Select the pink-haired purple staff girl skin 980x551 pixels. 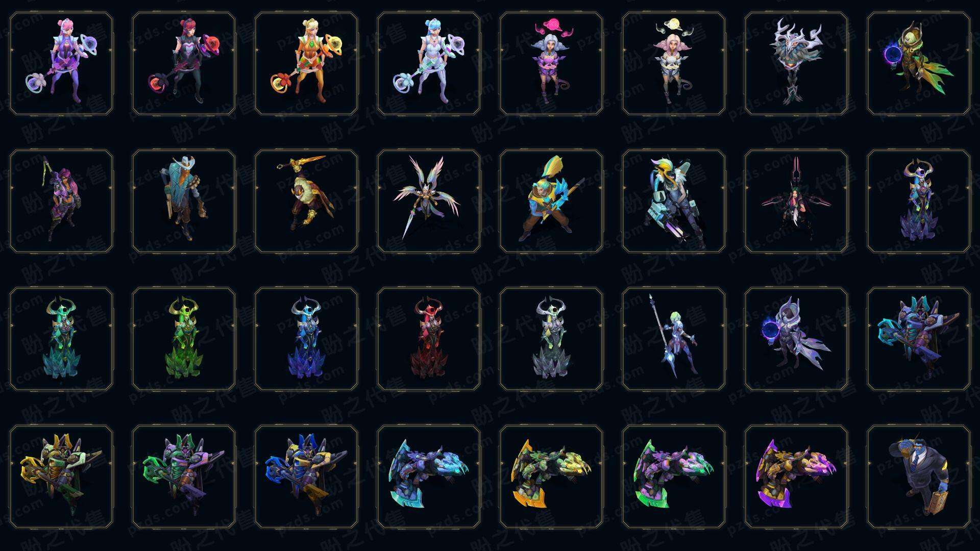tap(61, 63)
